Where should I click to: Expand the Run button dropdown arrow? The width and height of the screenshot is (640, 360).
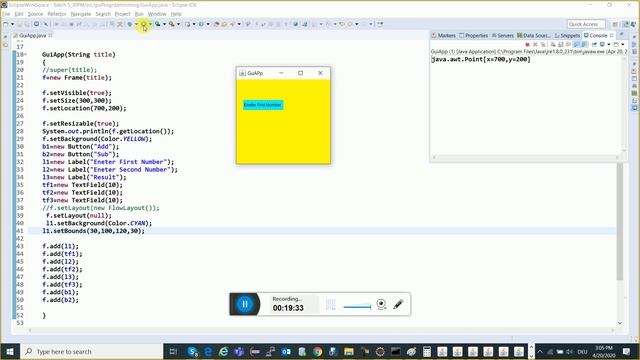150,24
